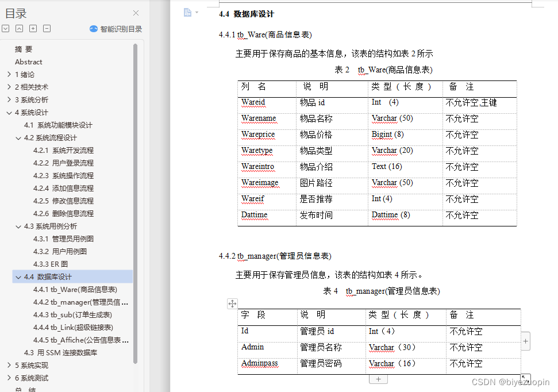Jump to 4.2.2 用户登录流程
Screen dimensions: 558x392
coord(63,163)
